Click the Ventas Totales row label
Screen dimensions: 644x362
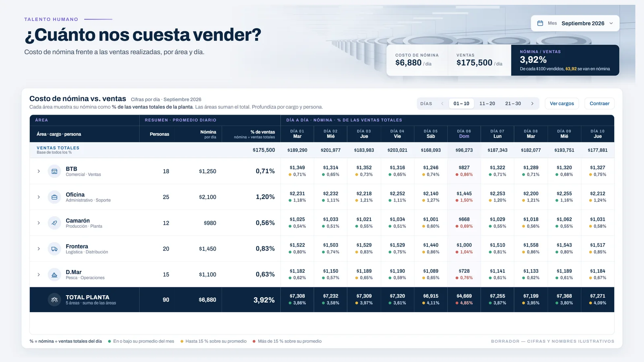pyautogui.click(x=58, y=150)
